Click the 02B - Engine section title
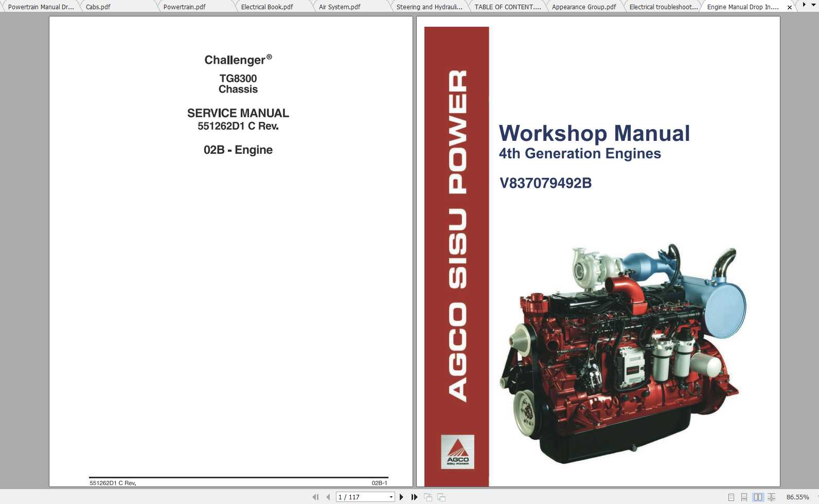 [x=238, y=150]
